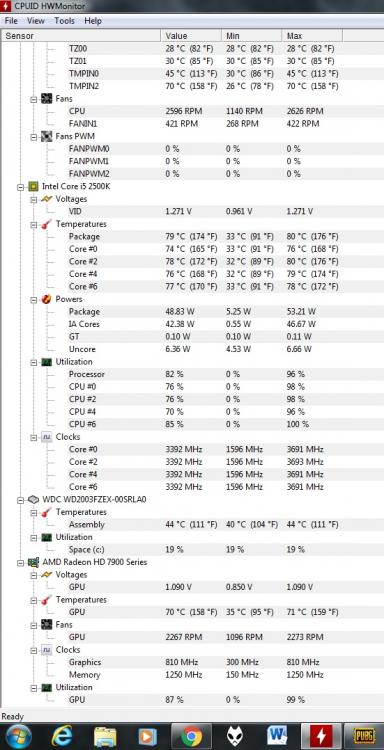Click the WDC hard drive icon

pos(33,499)
